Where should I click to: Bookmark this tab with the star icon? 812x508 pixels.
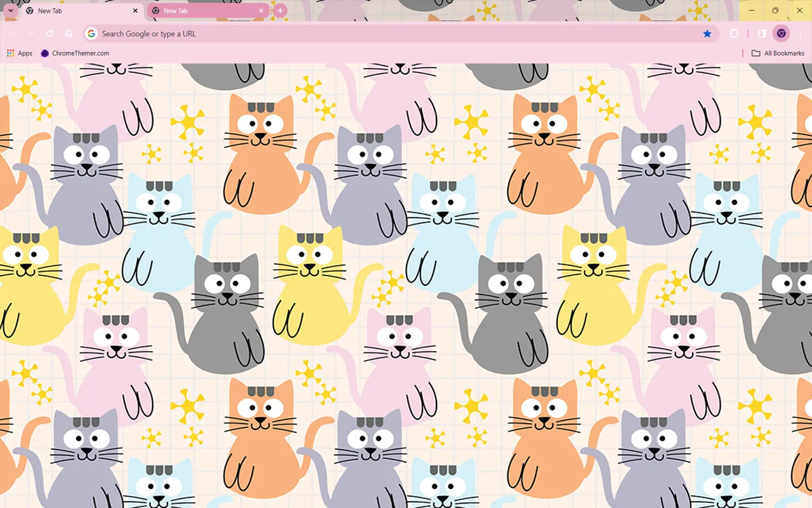coord(707,34)
